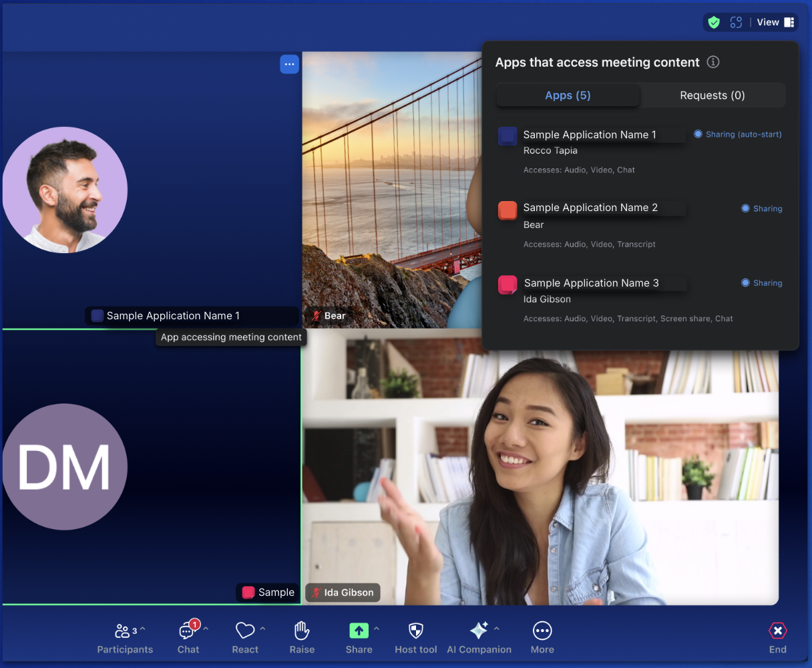
Task: Click the Screen share, Chat accesses line
Action: pyautogui.click(x=628, y=319)
